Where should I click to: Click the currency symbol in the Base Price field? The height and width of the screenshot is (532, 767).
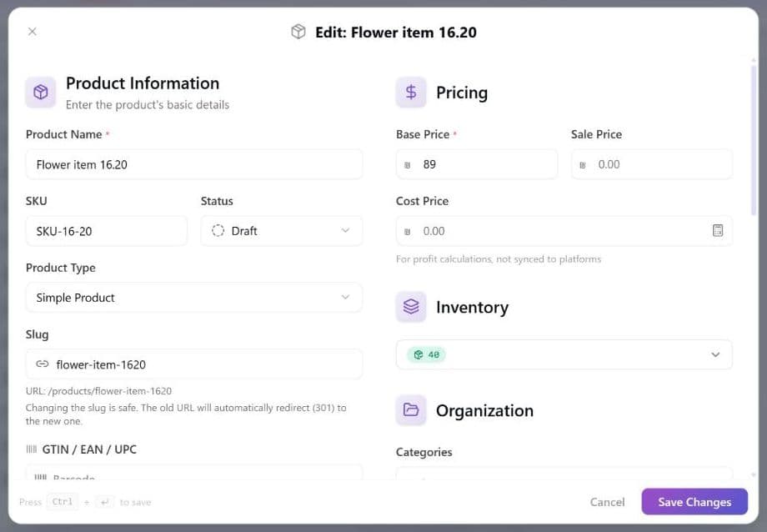click(x=408, y=165)
